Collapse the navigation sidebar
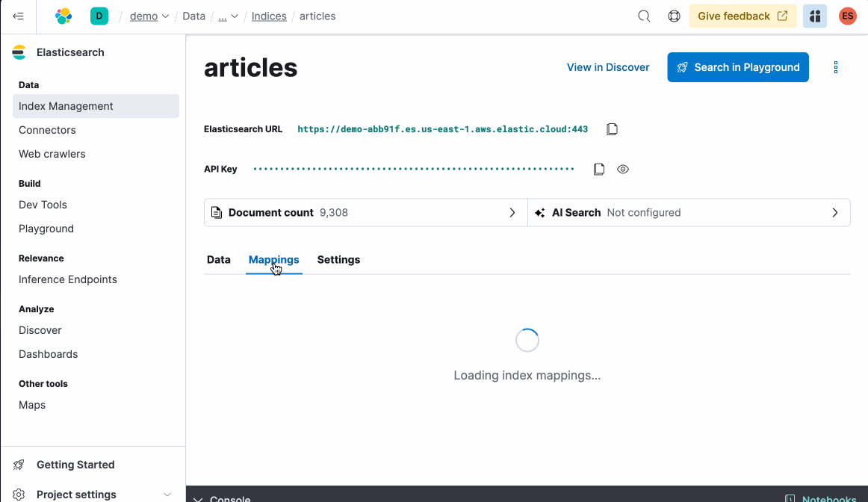868x502 pixels. pos(19,16)
